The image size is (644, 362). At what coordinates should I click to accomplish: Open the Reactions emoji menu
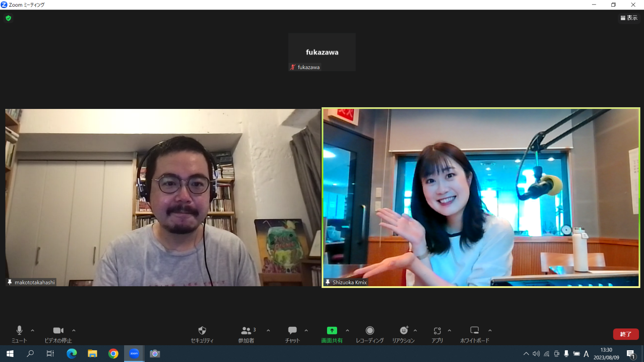click(x=403, y=334)
